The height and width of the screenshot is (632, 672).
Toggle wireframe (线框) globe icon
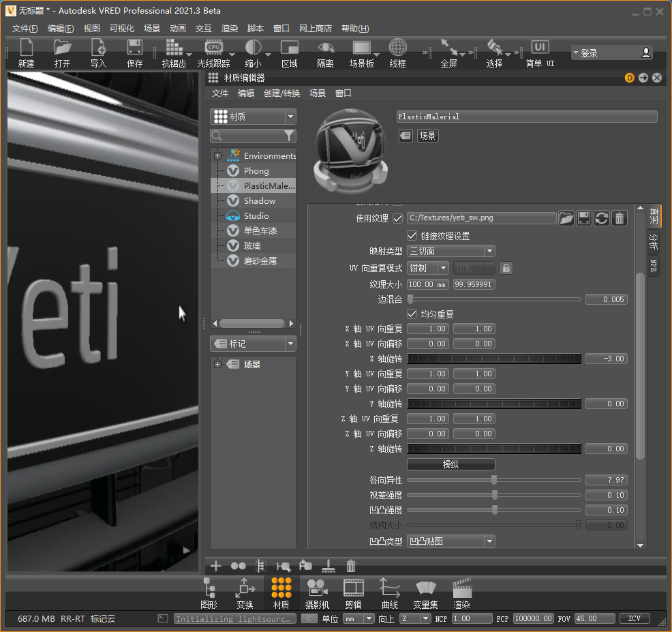398,53
